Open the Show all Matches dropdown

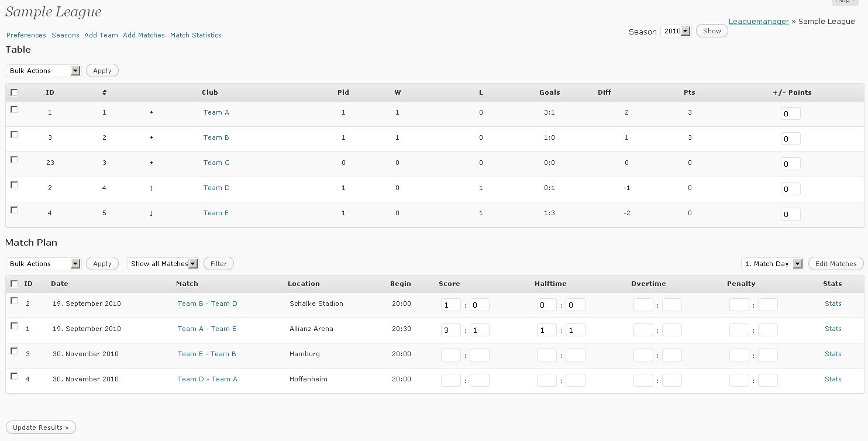click(163, 264)
